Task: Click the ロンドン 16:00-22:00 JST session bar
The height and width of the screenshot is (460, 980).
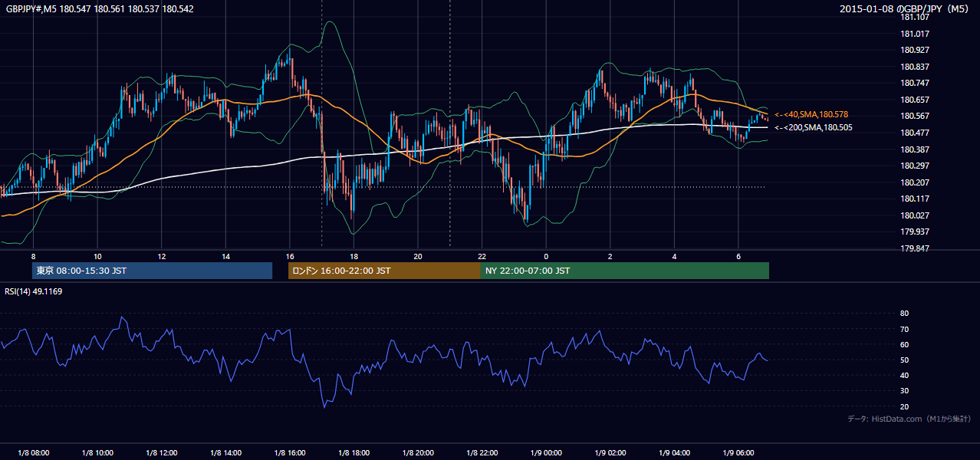Action: 384,271
